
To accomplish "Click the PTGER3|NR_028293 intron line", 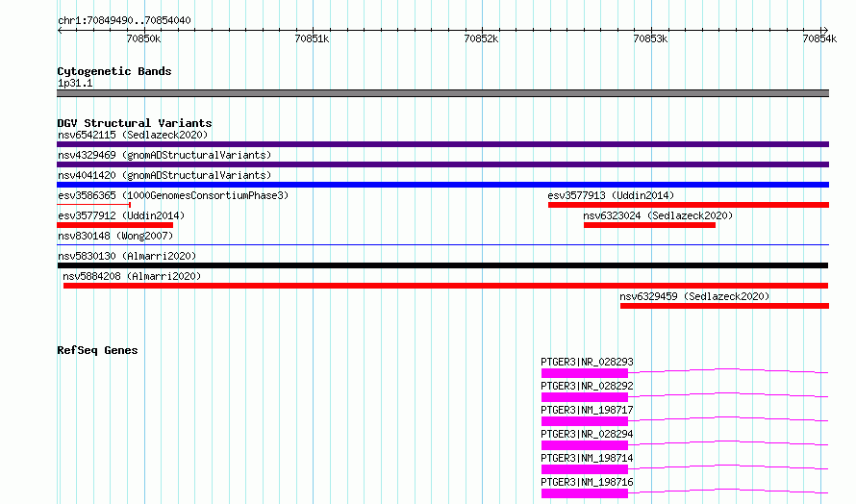I will click(728, 370).
